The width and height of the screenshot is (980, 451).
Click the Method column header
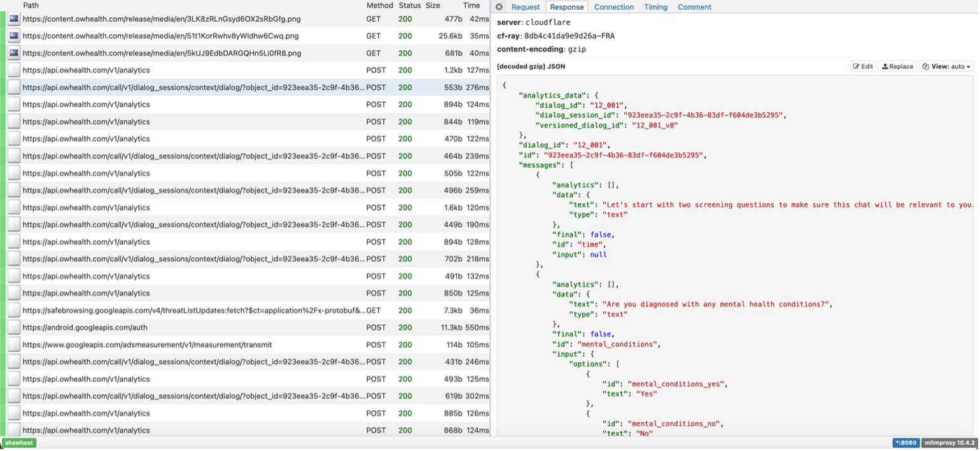coord(380,5)
